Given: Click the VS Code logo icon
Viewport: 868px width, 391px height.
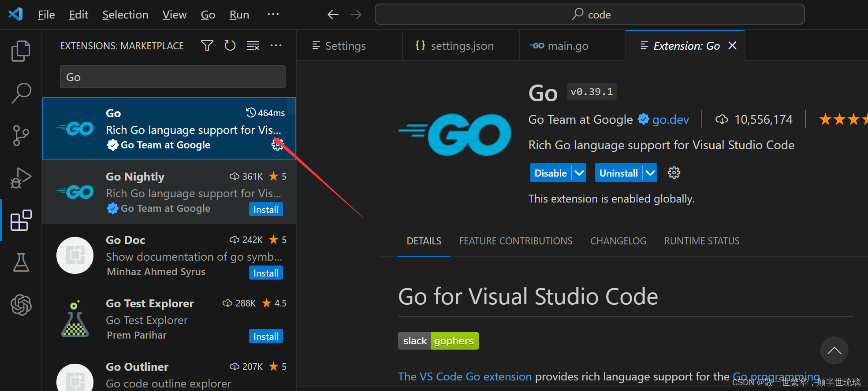Looking at the screenshot, I should tap(15, 15).
